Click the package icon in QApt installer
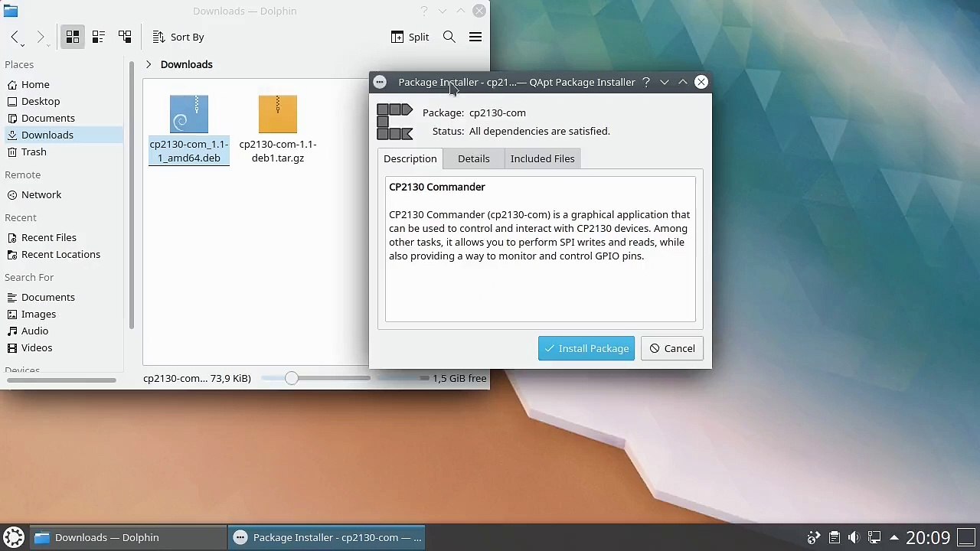Screen dimensions: 980x551 click(395, 122)
